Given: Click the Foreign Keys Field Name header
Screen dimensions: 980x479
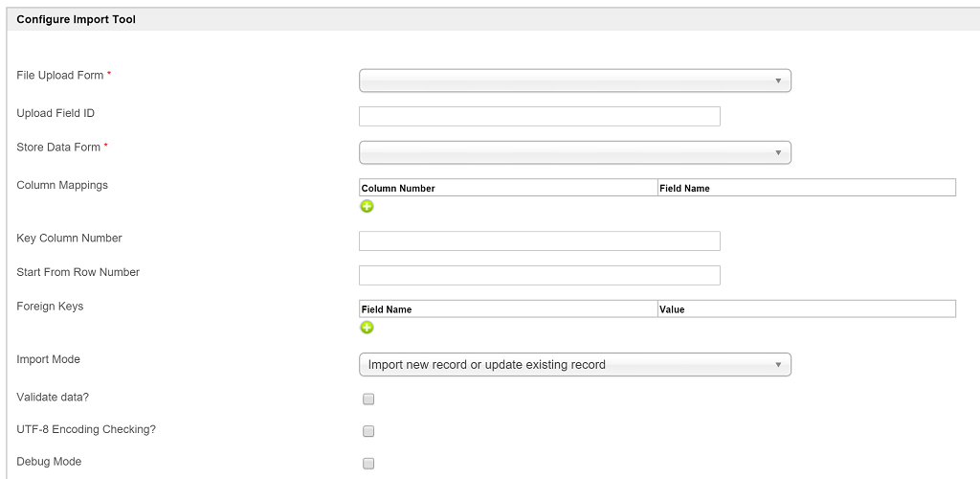Looking at the screenshot, I should pyautogui.click(x=387, y=309).
